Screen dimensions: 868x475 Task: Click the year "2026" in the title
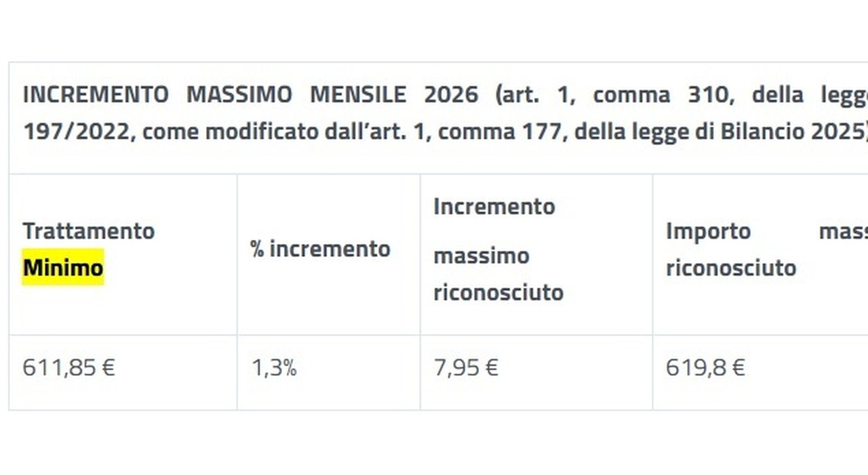tap(451, 95)
